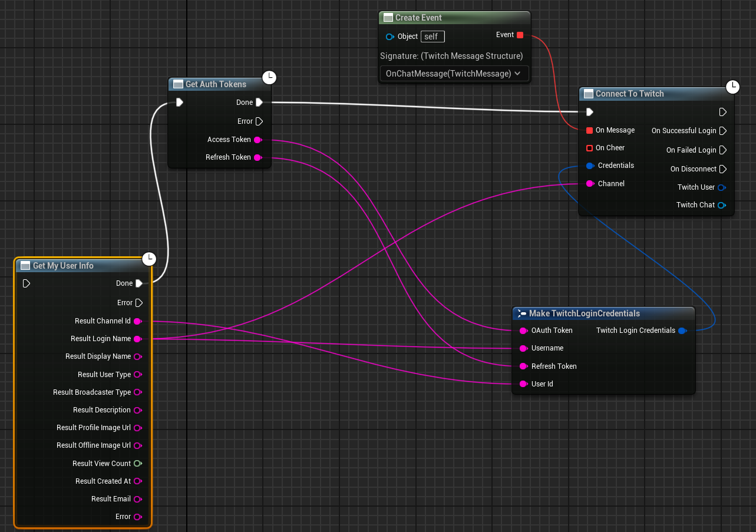
Task: Click the latent clock icon on Get My User Info
Action: pos(149,259)
